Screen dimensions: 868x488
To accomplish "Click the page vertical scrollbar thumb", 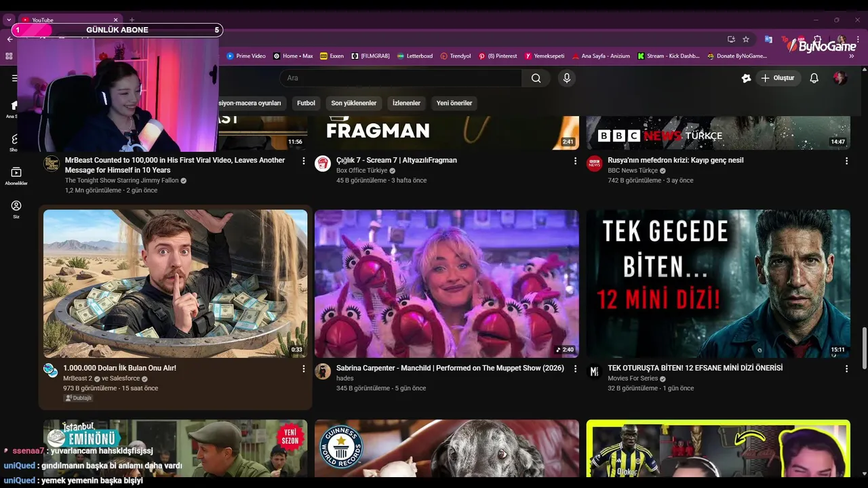I will pyautogui.click(x=864, y=348).
